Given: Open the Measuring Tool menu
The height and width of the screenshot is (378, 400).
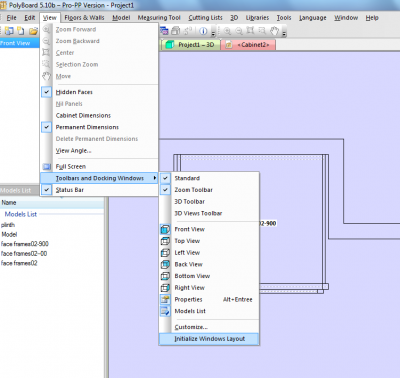Looking at the screenshot, I should (159, 18).
